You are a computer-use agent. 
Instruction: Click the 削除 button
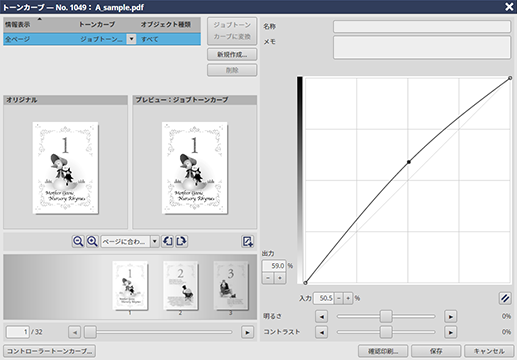232,70
